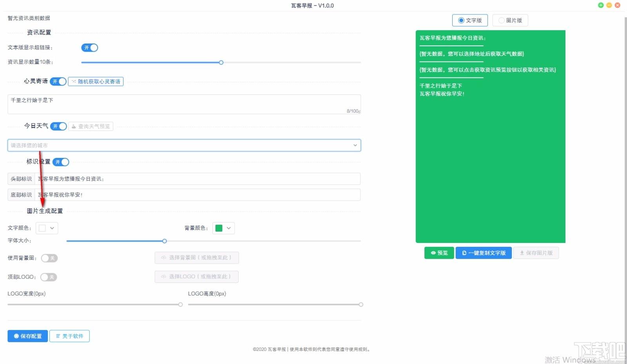The image size is (627, 364).
Task: Click the white text color swatch
Action: pos(42,228)
